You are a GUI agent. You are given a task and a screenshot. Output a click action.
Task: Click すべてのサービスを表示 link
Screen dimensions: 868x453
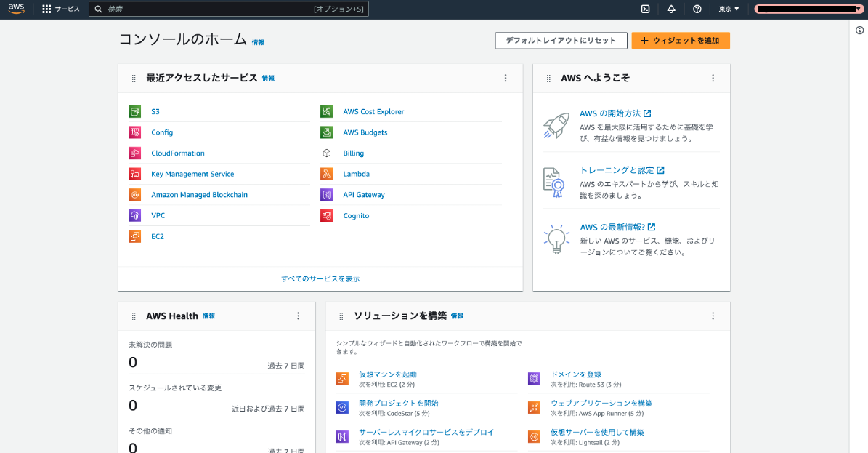coord(320,279)
